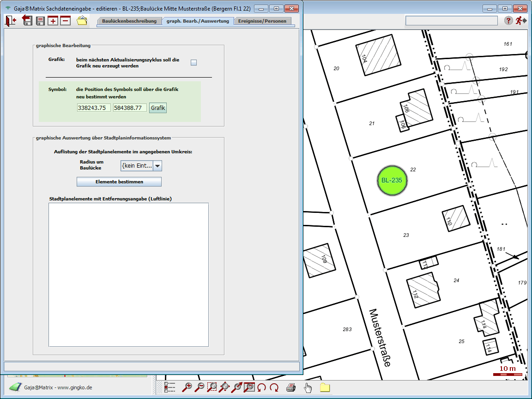Select the zoom-to-rectangle tool

click(212, 387)
